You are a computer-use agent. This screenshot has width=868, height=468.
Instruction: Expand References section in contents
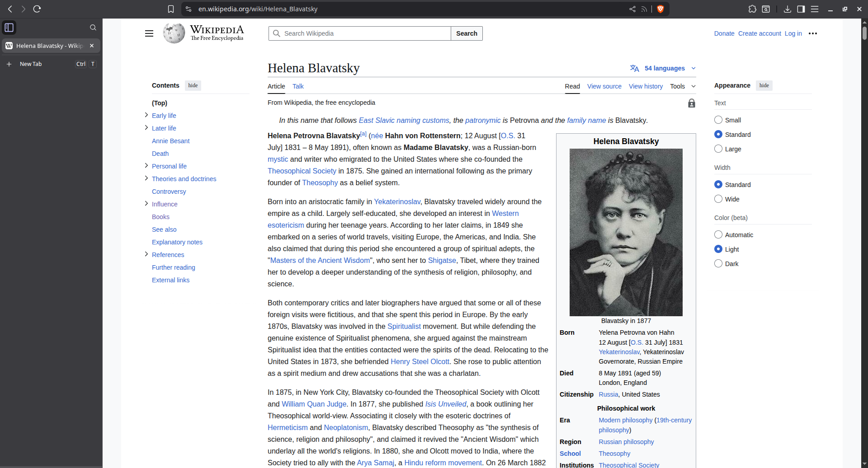(x=146, y=254)
